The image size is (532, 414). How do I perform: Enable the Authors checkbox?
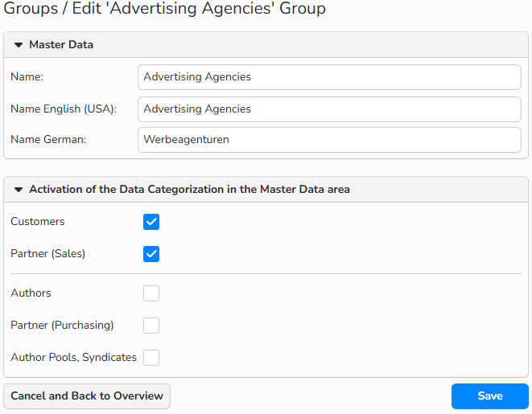click(151, 293)
